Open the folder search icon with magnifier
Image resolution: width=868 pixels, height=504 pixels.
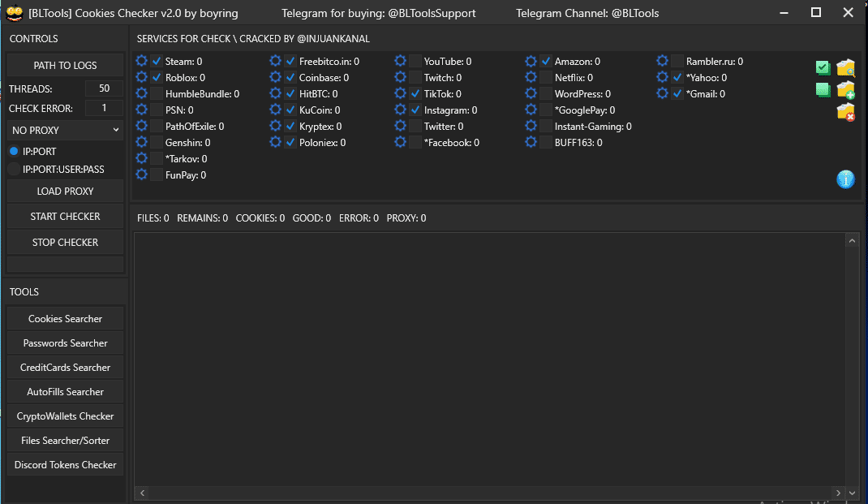point(846,67)
